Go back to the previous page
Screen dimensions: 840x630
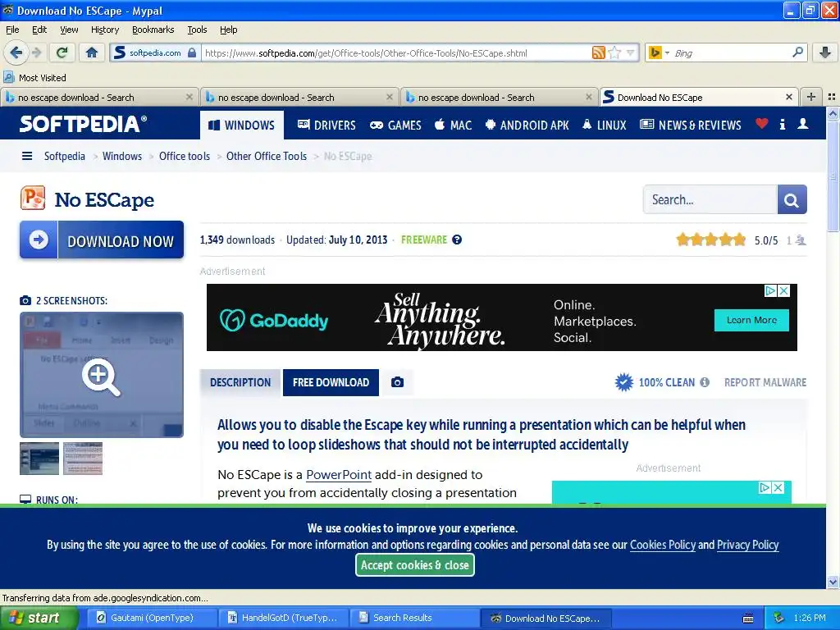click(16, 52)
